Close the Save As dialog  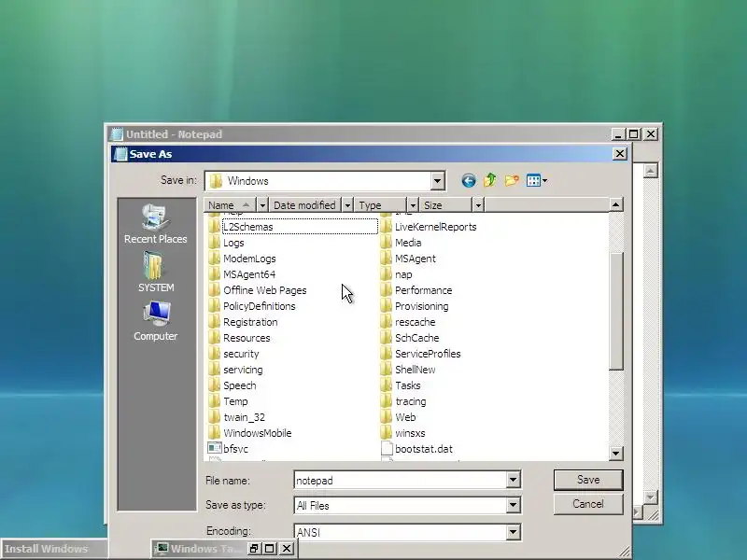[x=619, y=154]
